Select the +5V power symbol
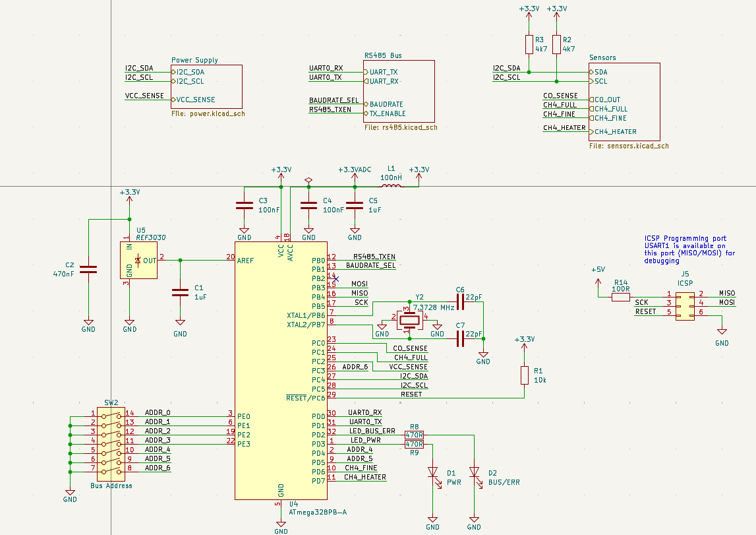 pos(597,270)
